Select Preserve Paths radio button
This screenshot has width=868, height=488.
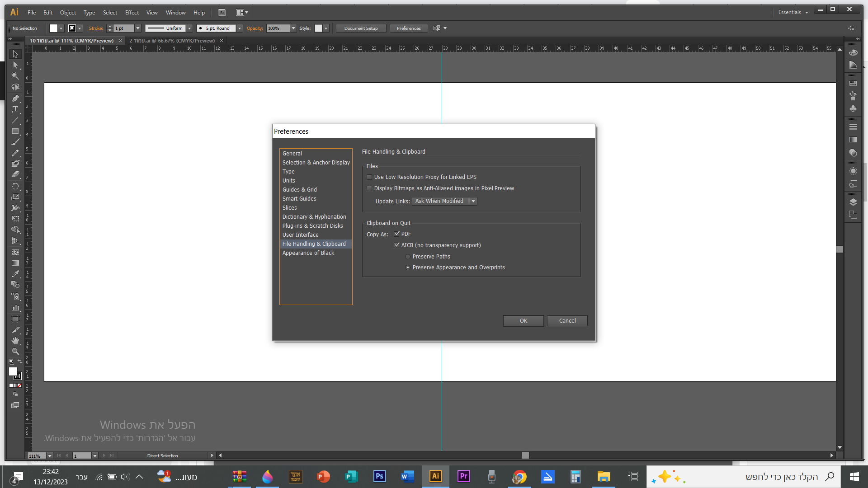pyautogui.click(x=408, y=257)
